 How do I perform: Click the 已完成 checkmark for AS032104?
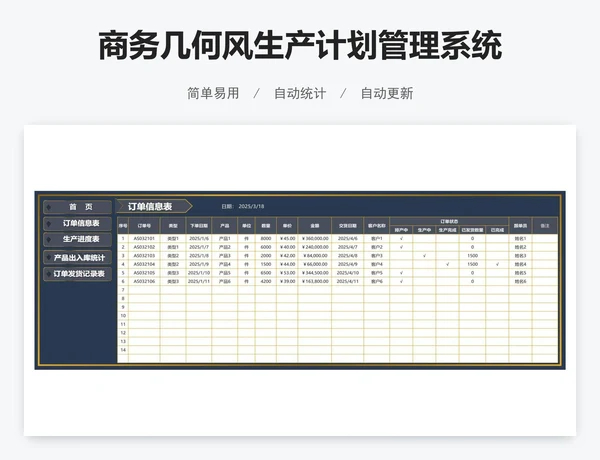coord(497,264)
